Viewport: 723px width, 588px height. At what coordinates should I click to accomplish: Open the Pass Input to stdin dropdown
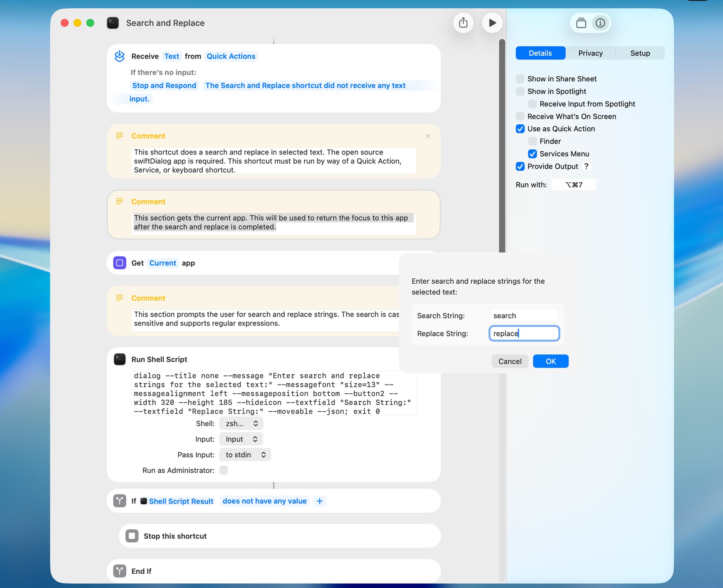click(x=245, y=455)
